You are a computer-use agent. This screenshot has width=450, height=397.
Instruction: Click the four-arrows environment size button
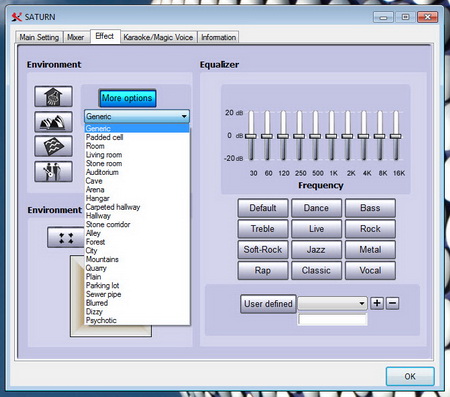click(66, 238)
